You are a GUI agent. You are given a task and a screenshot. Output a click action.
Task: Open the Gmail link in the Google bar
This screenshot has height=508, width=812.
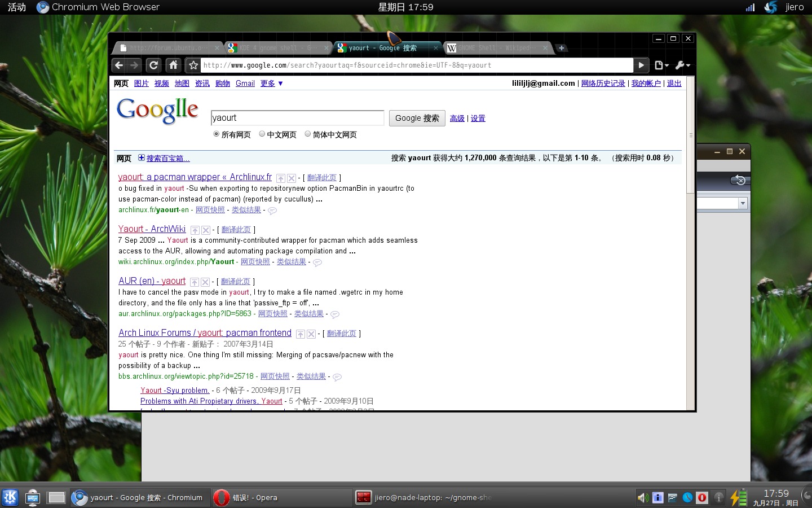(x=245, y=84)
